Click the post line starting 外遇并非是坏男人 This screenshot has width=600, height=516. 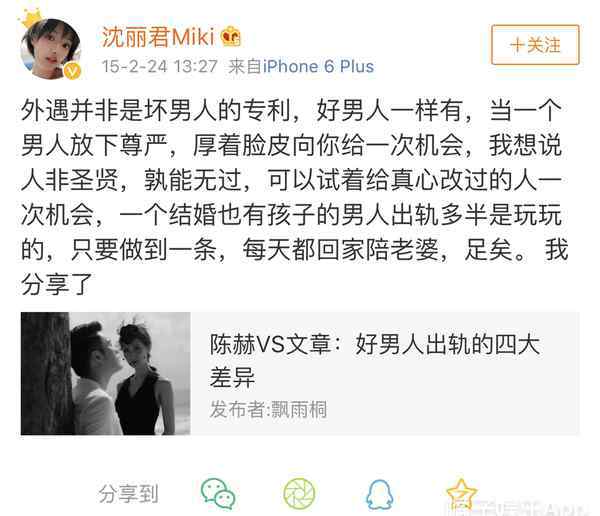tap(291, 111)
